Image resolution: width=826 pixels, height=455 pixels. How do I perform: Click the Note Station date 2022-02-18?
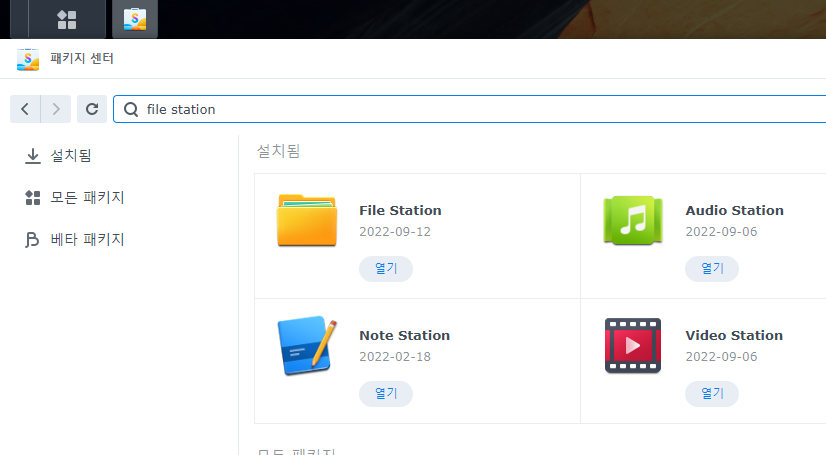click(395, 357)
